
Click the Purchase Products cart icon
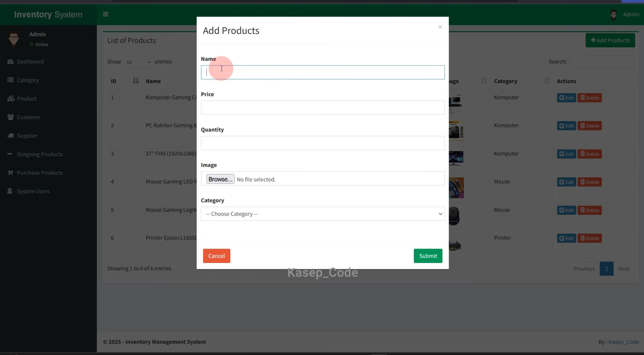(x=10, y=173)
